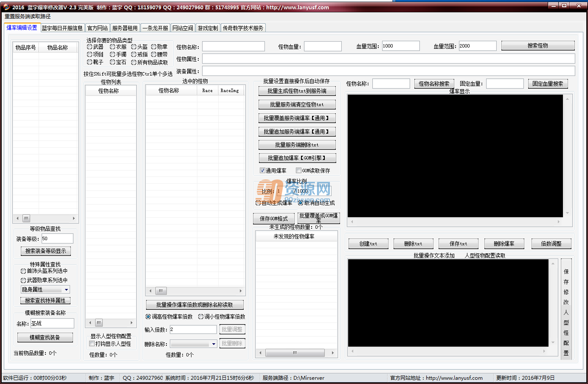Click the application icon in the title bar
The width and height of the screenshot is (588, 384).
pos(6,7)
